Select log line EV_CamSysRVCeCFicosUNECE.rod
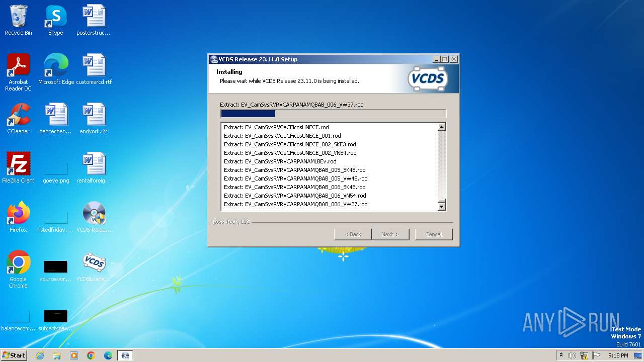The image size is (644, 362). pos(276,127)
